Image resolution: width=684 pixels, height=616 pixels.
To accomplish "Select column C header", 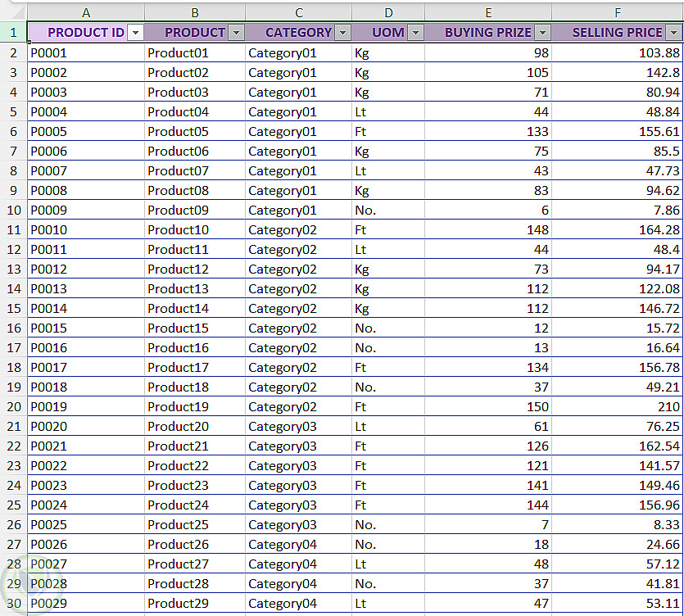I will (x=299, y=12).
